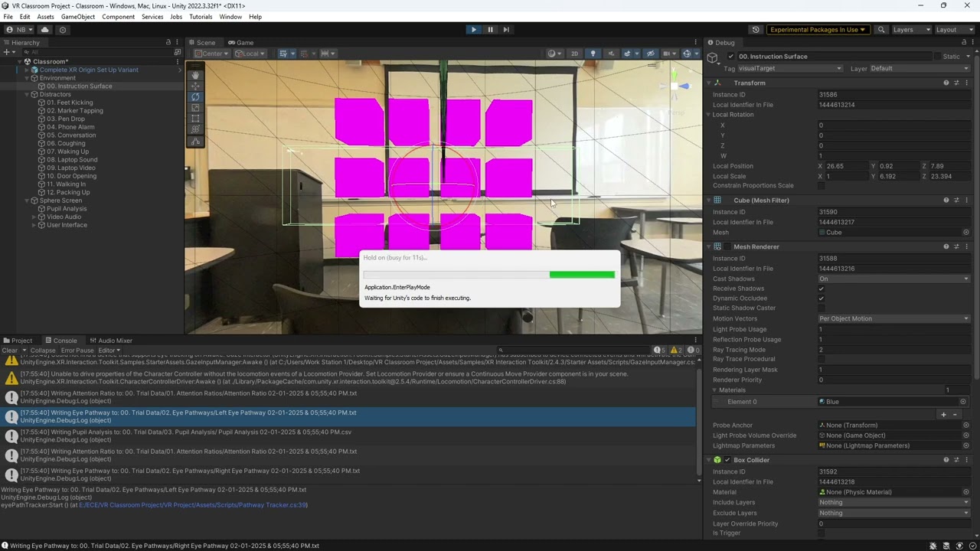Viewport: 980px width, 551px height.
Task: Open the Undo History icon
Action: point(756,30)
